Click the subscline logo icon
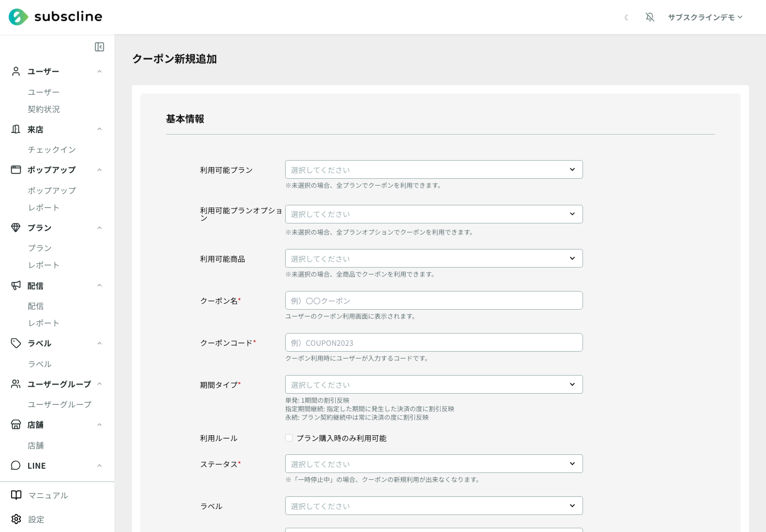Screen dimensions: 766x532 (x=19, y=17)
